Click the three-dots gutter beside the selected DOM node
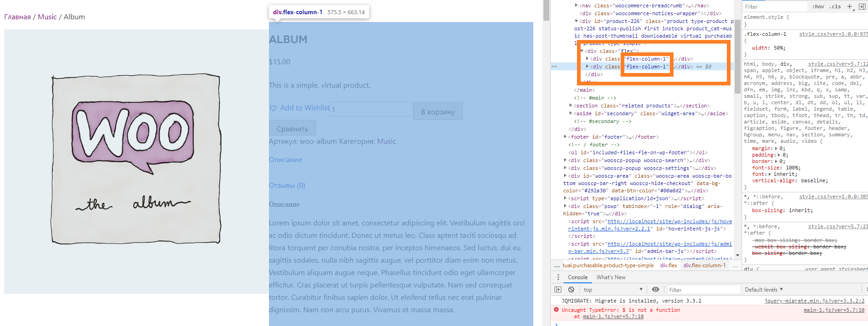The image size is (868, 326). tap(554, 67)
